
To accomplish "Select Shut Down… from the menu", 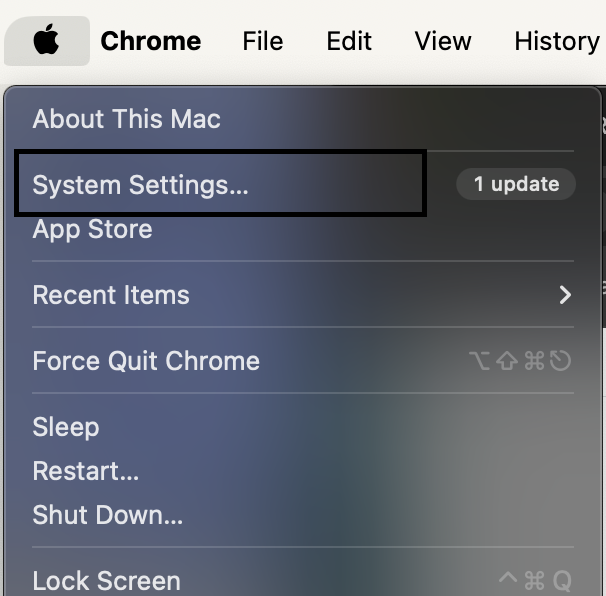I will pos(108,515).
